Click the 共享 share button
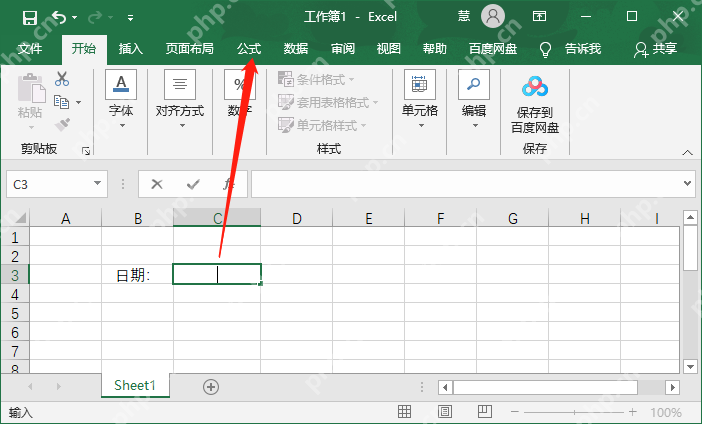The width and height of the screenshot is (702, 424). [x=655, y=49]
